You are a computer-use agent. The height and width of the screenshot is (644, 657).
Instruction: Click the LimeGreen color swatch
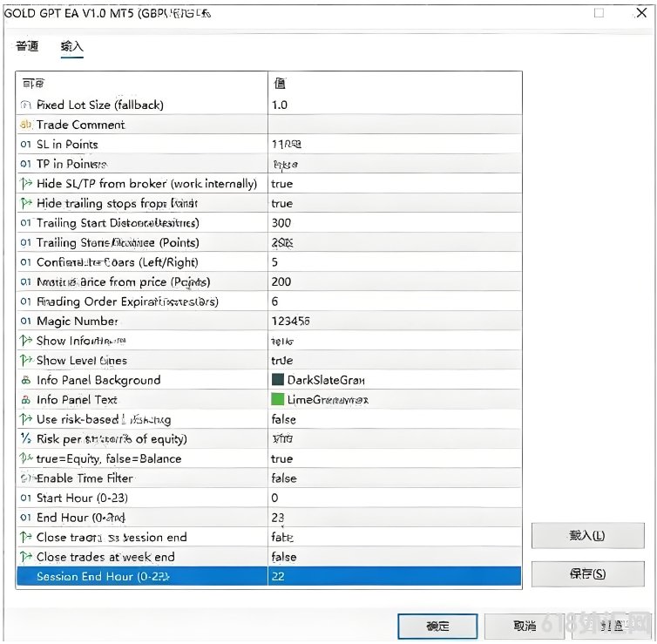pyautogui.click(x=277, y=399)
